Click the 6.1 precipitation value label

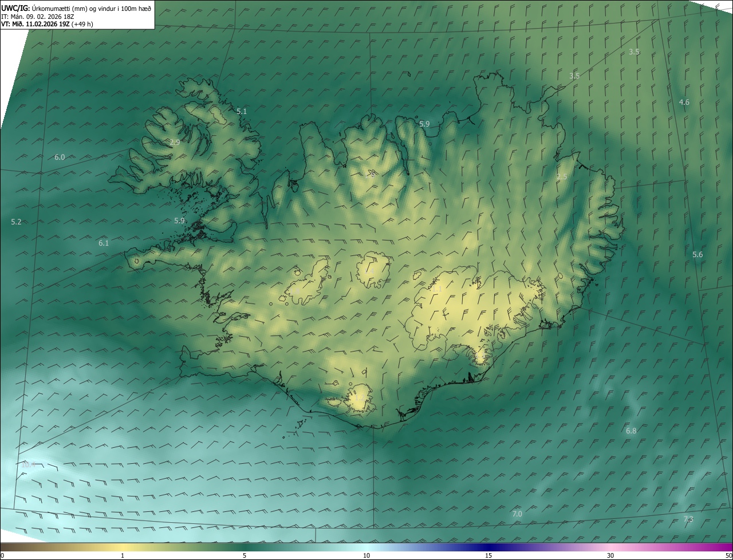104,243
